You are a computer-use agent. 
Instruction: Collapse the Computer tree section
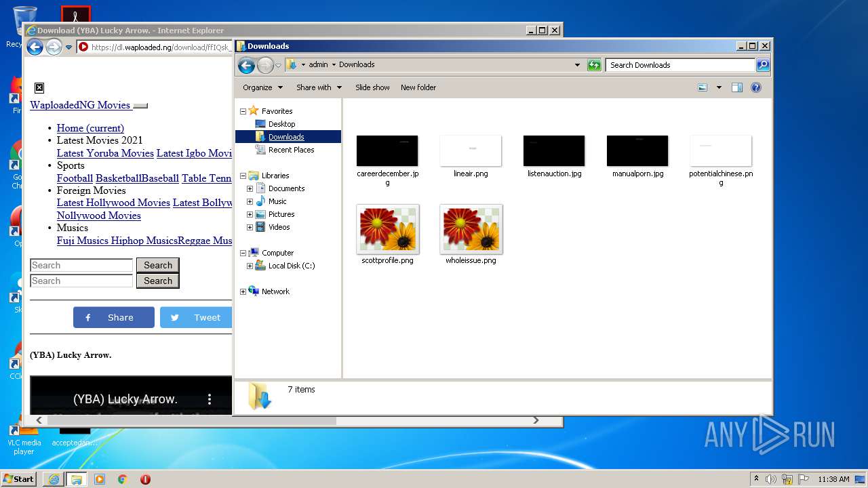click(x=243, y=253)
